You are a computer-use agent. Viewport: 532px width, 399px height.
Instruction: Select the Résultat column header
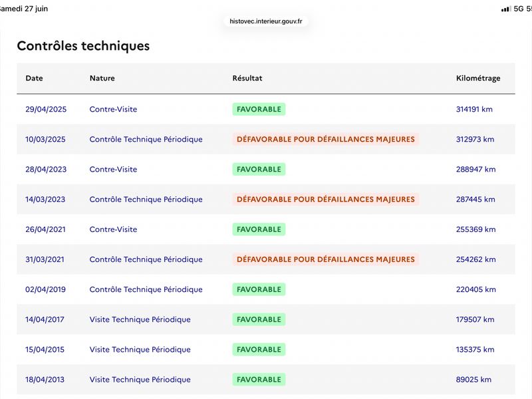pos(247,78)
